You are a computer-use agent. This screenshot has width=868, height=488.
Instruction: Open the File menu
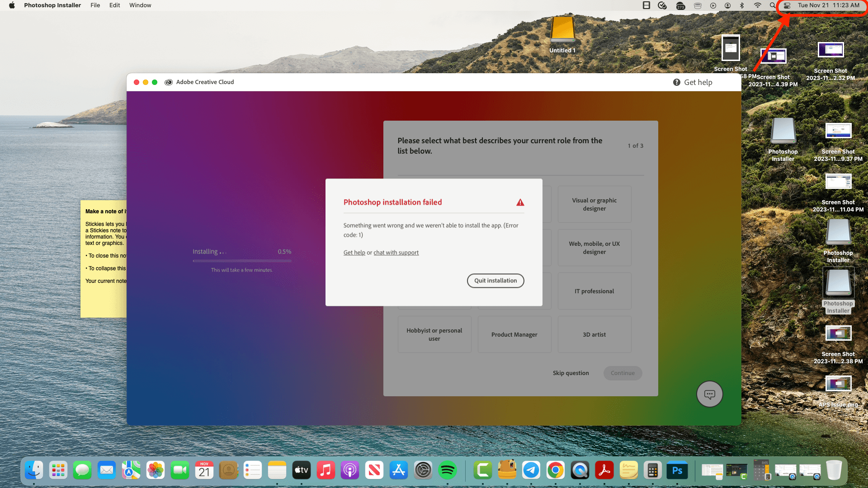pos(95,5)
